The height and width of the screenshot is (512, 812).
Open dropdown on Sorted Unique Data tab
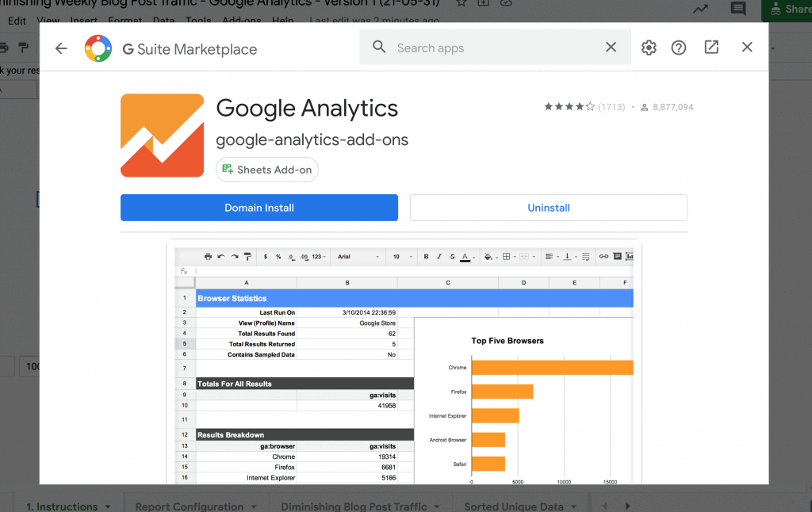click(x=574, y=506)
